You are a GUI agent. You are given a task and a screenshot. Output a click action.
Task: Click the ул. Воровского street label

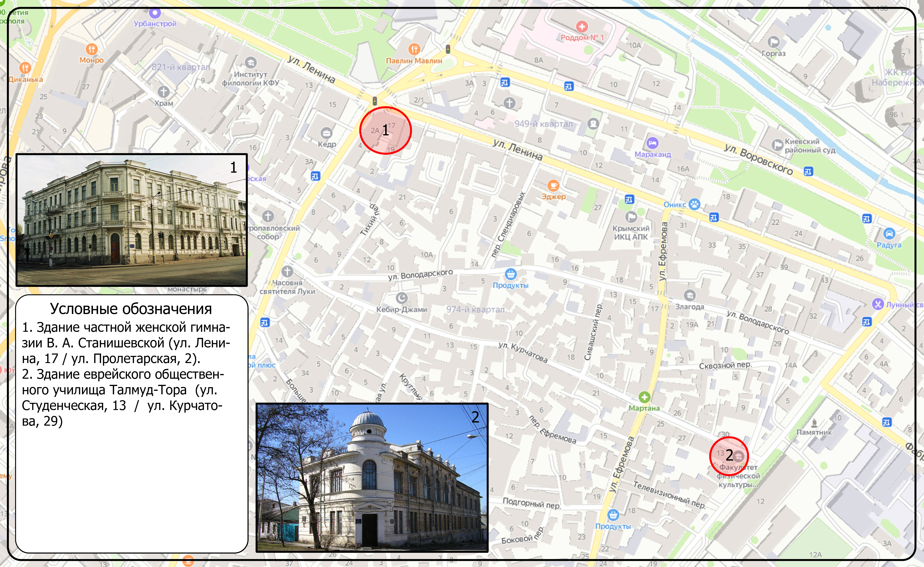click(759, 159)
